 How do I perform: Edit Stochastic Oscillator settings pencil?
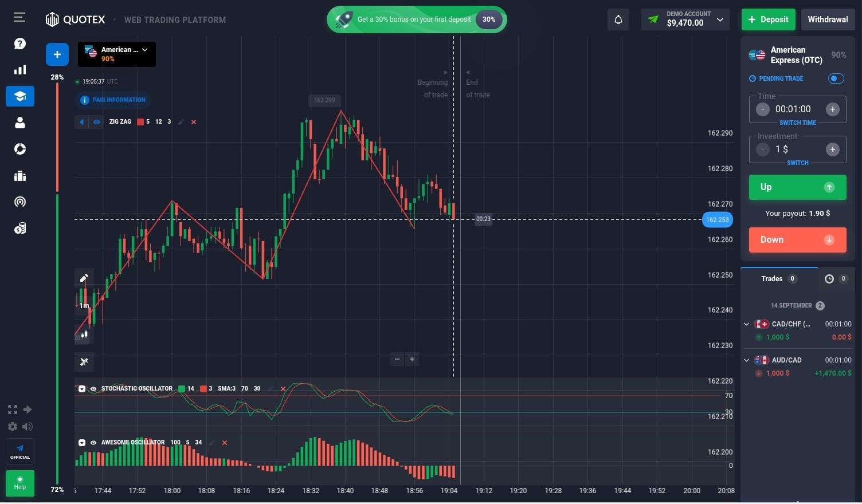(x=271, y=389)
